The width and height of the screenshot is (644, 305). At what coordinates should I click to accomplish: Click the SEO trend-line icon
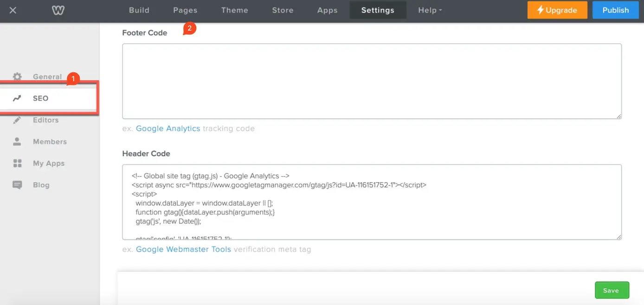click(x=17, y=98)
